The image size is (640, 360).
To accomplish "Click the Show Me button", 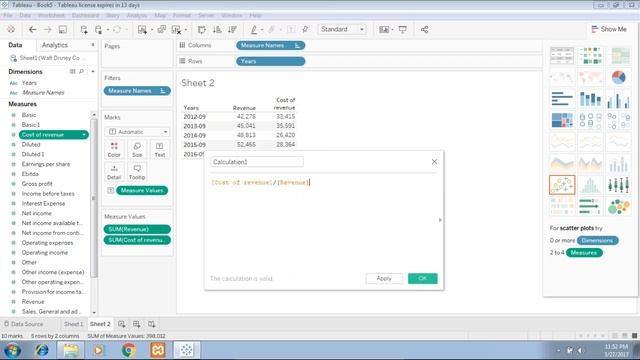I will [609, 29].
